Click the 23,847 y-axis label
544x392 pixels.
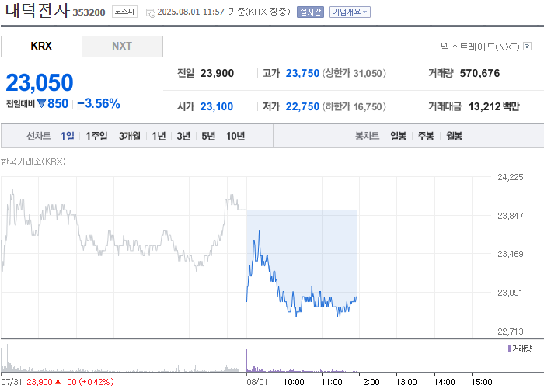coord(510,216)
